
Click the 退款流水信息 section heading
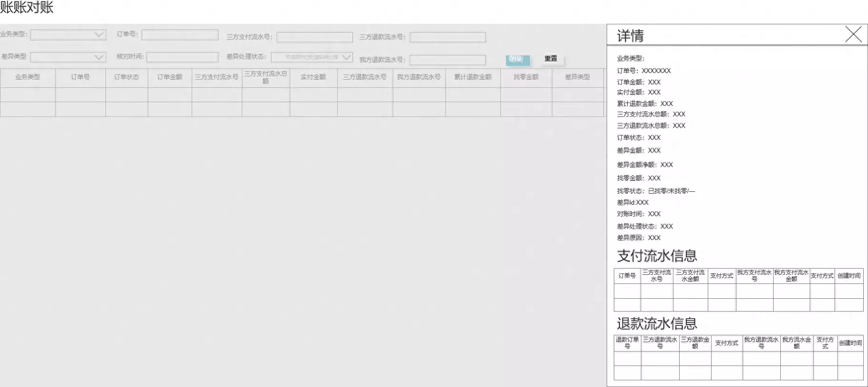[x=657, y=324]
